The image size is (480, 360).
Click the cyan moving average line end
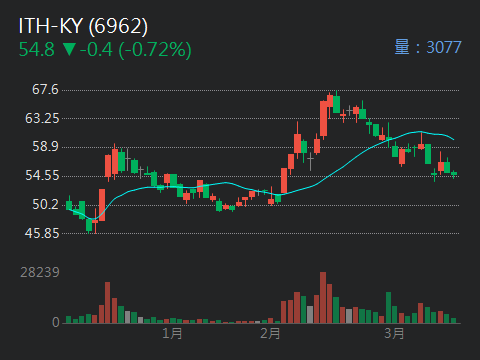tap(453, 139)
